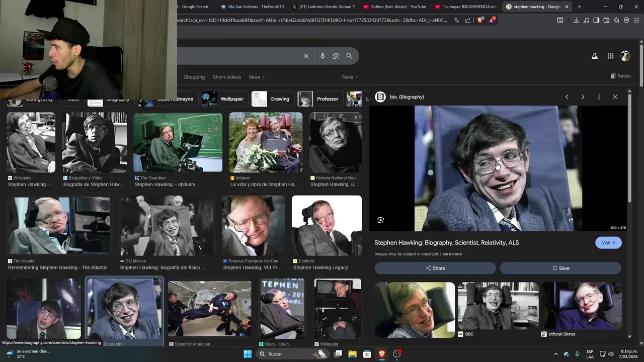Start voice search with the microphone icon

click(323, 56)
